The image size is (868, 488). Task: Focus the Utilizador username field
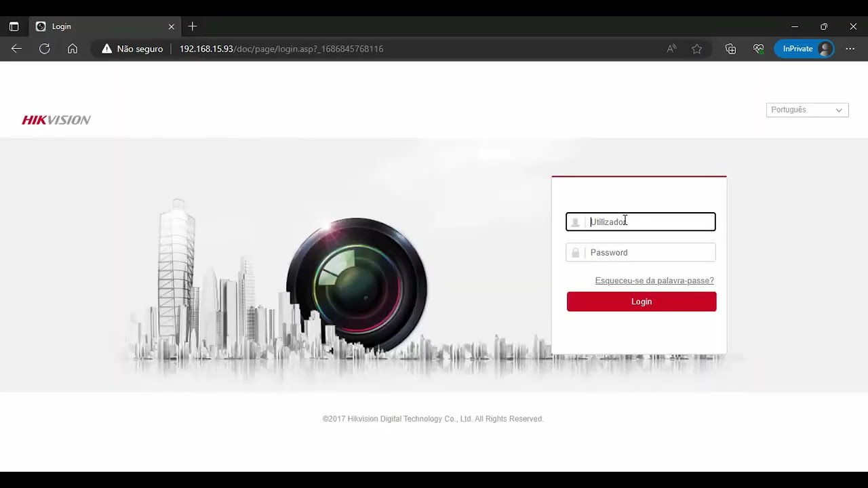point(641,222)
